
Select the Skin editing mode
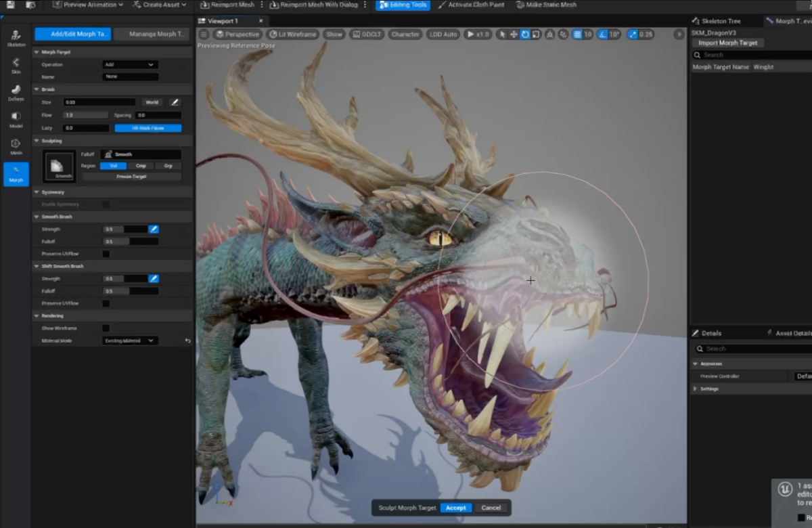16,66
